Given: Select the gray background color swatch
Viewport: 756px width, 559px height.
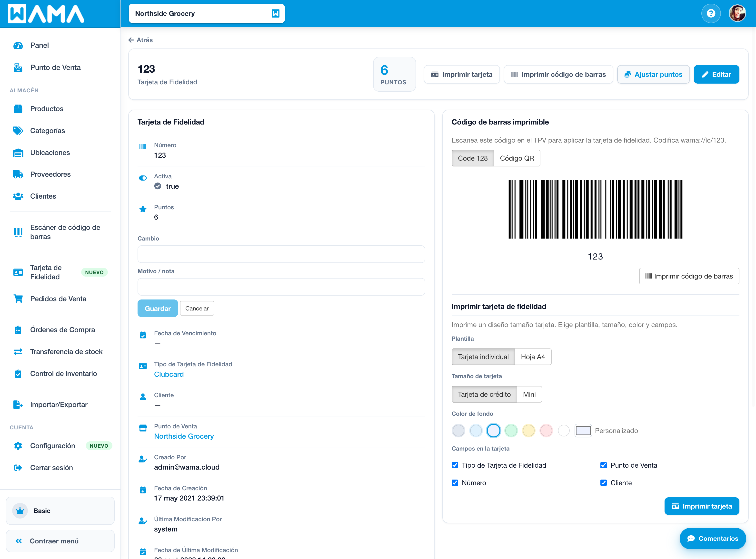Looking at the screenshot, I should click(x=458, y=431).
